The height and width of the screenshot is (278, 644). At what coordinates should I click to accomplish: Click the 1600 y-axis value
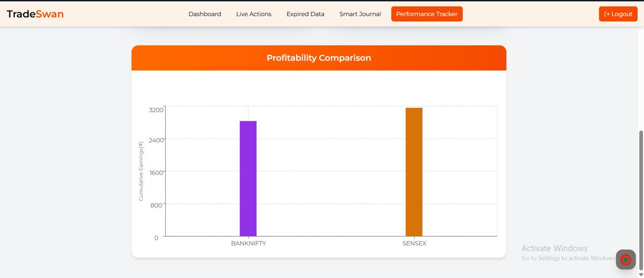[156, 173]
